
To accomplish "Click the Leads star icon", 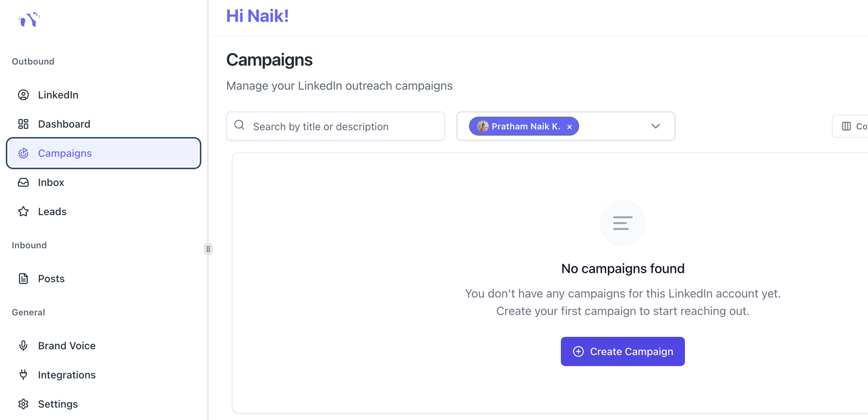I will click(x=23, y=211).
